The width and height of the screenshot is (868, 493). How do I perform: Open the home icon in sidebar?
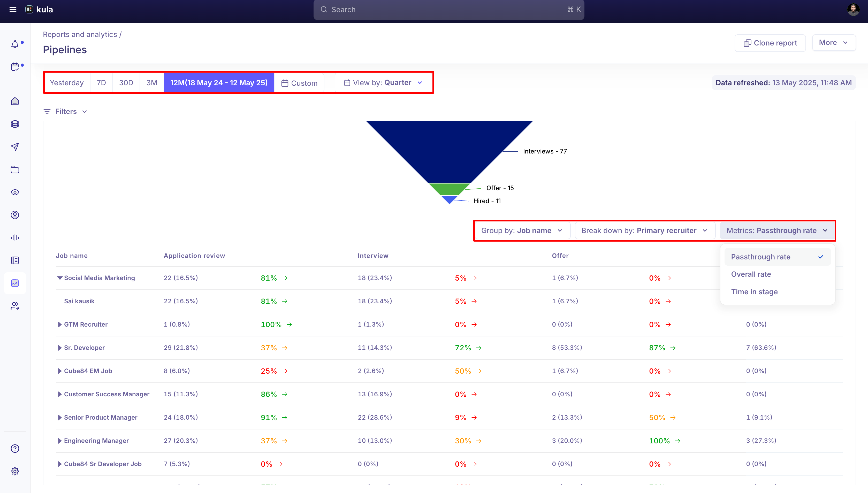[x=15, y=101]
